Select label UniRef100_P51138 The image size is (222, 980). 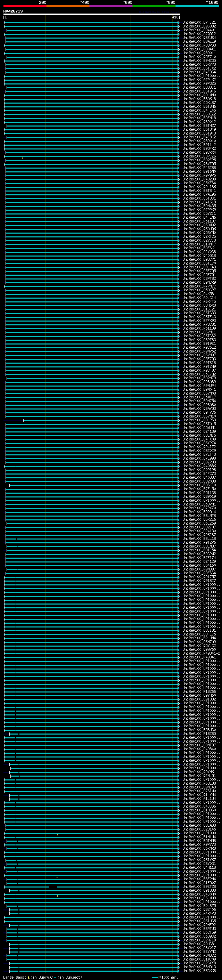pyautogui.click(x=199, y=493)
